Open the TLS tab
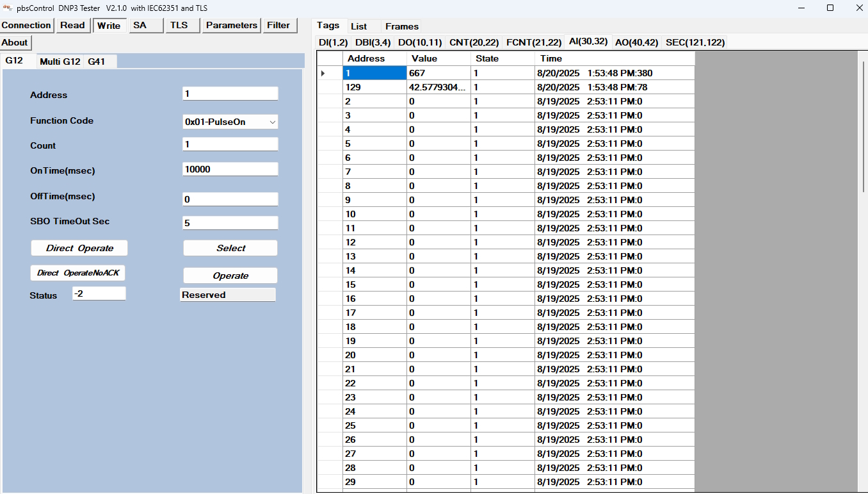 pos(180,25)
